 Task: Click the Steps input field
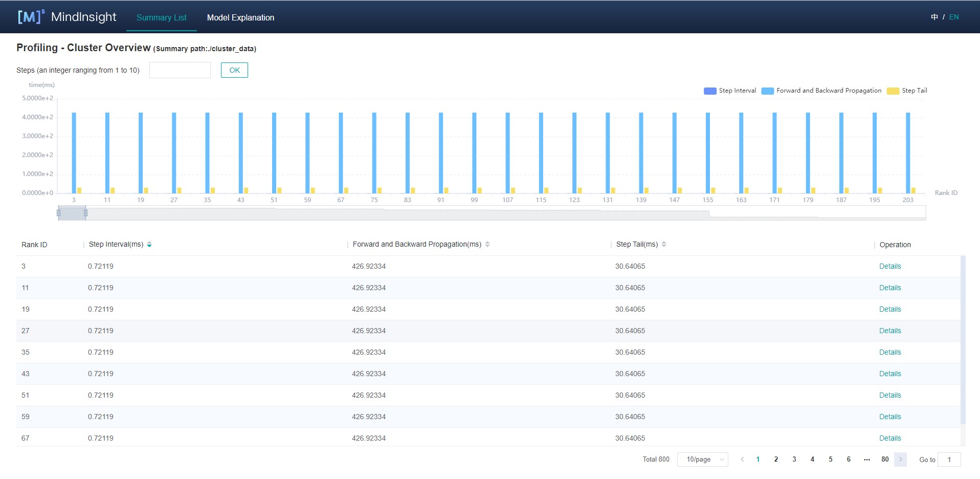pos(180,70)
